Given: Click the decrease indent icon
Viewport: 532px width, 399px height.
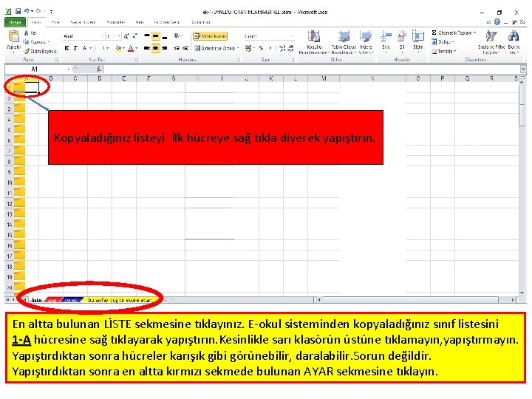Looking at the screenshot, I should (x=177, y=48).
